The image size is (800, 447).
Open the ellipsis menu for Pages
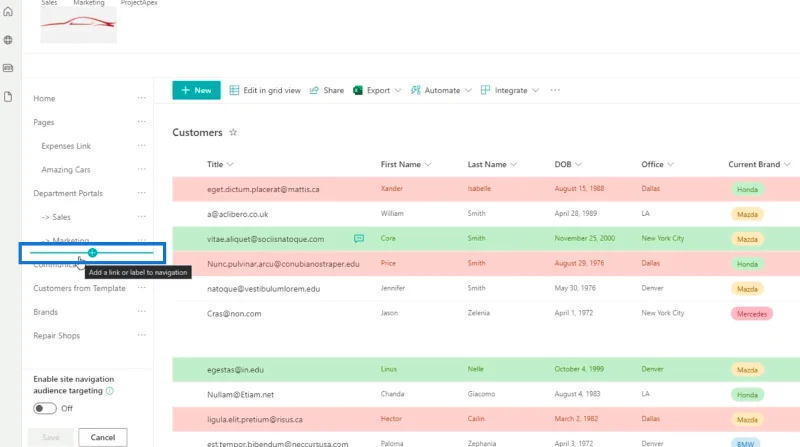(141, 122)
